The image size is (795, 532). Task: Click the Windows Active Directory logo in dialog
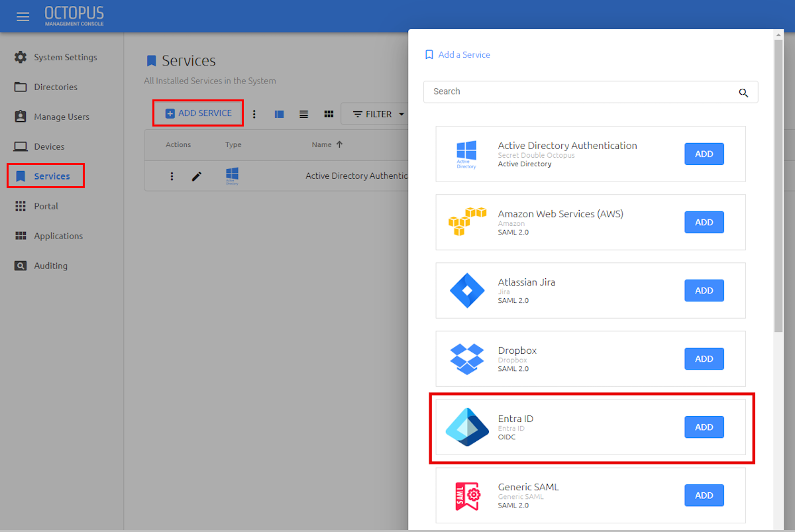coord(467,154)
